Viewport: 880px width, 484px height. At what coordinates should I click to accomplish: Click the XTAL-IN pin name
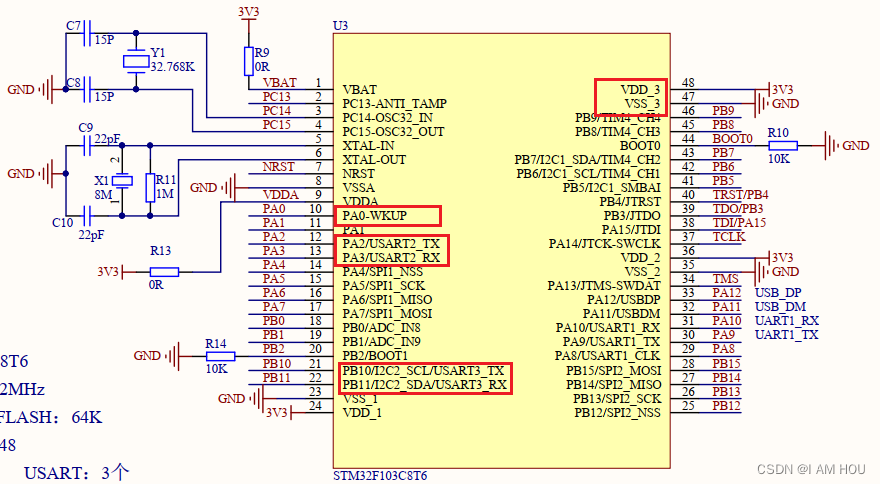(x=368, y=146)
